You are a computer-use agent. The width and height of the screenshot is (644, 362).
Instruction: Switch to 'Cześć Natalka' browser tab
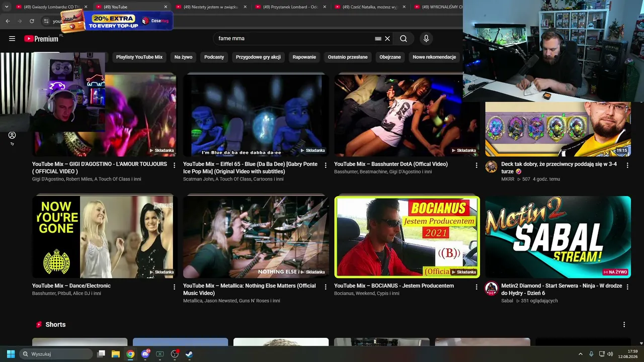(x=370, y=7)
